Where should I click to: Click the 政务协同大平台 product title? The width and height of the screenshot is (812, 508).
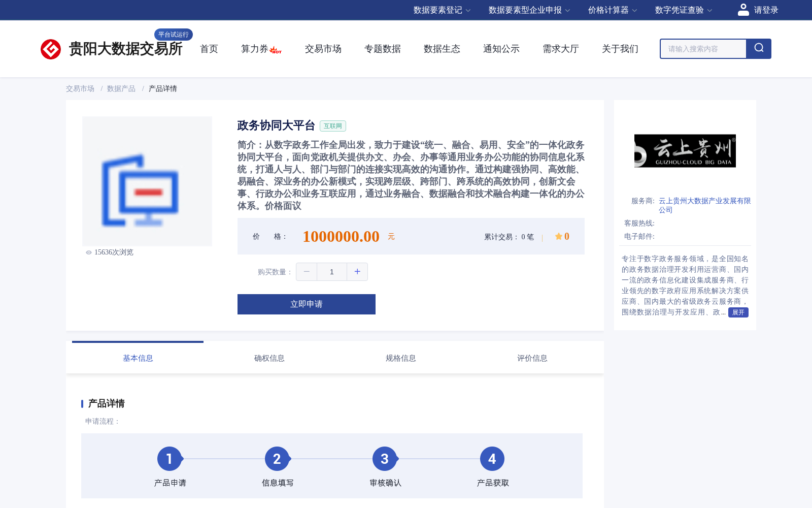click(x=276, y=125)
